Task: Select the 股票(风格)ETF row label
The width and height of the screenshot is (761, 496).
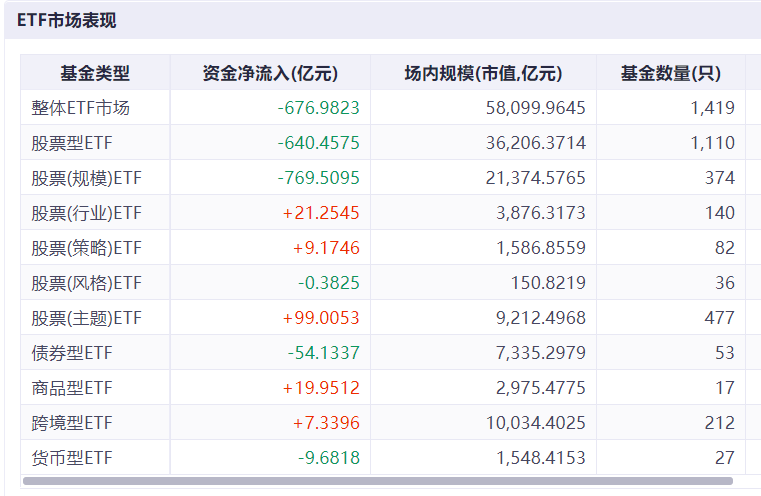Action: pyautogui.click(x=86, y=283)
